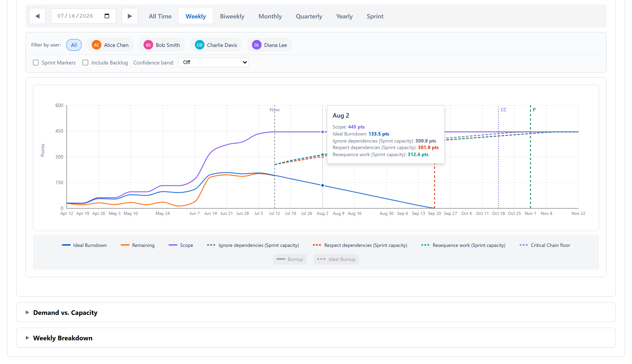Show the hidden Ideal Burnup series
Image resolution: width=632 pixels, height=364 pixels.
coord(336,259)
